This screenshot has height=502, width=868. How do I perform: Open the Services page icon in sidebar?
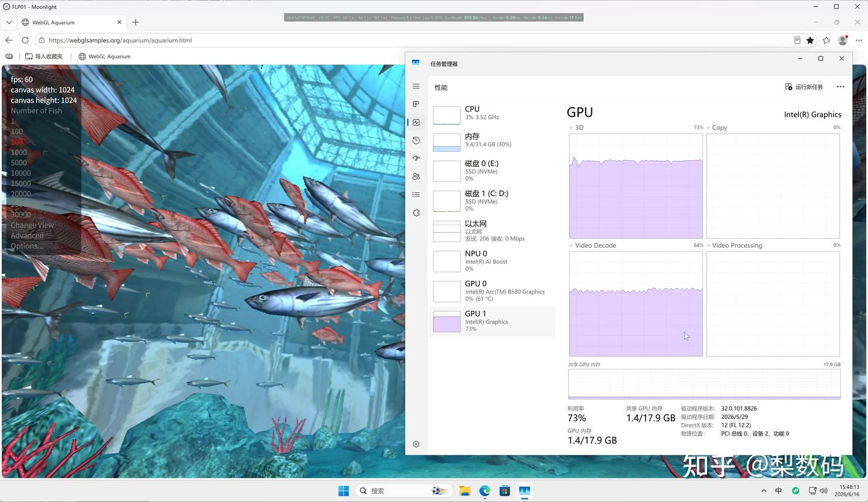point(416,213)
